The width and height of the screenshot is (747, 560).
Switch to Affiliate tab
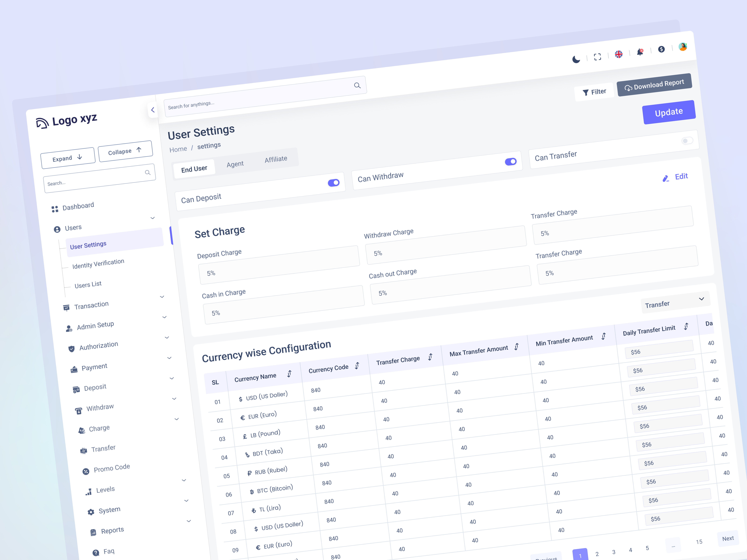[x=276, y=159]
